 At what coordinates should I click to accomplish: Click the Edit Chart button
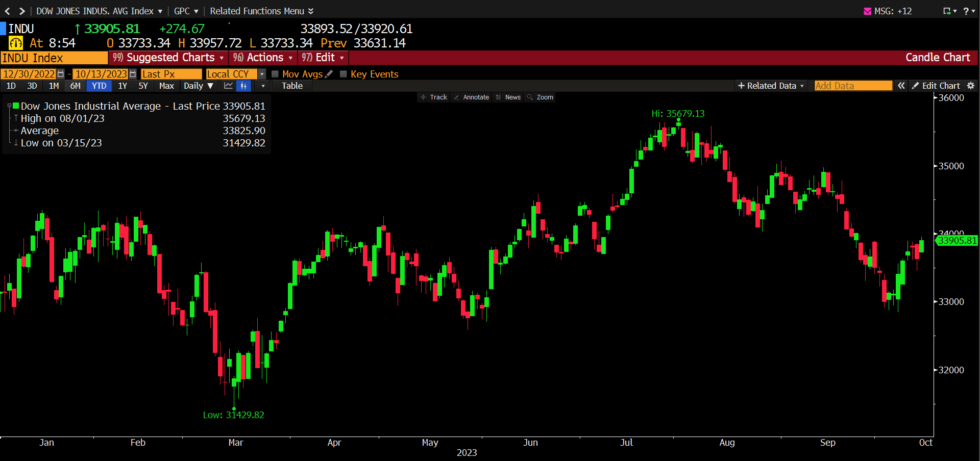coord(936,86)
